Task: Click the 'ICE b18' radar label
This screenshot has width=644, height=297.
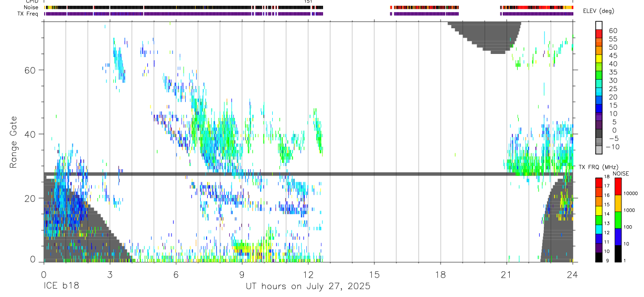Action: pyautogui.click(x=62, y=287)
